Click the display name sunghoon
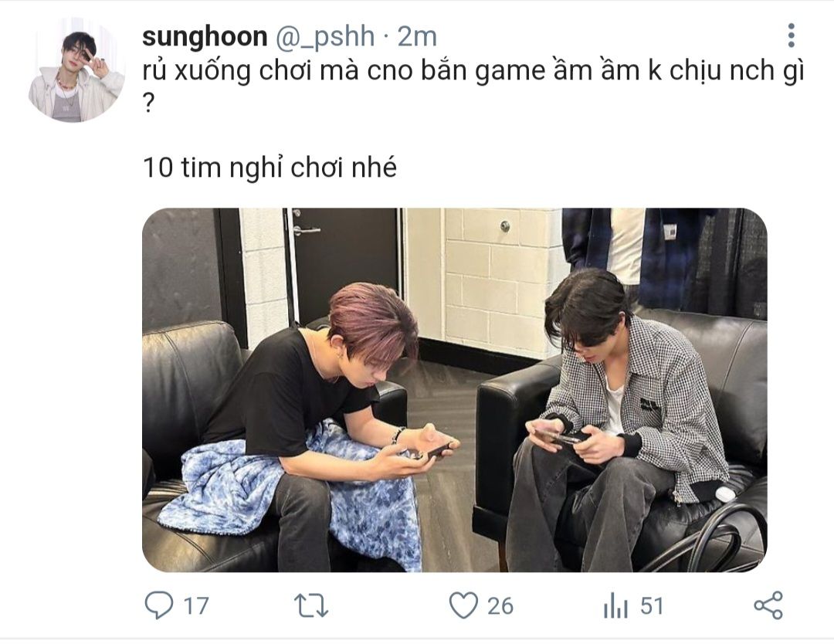 click(x=205, y=37)
